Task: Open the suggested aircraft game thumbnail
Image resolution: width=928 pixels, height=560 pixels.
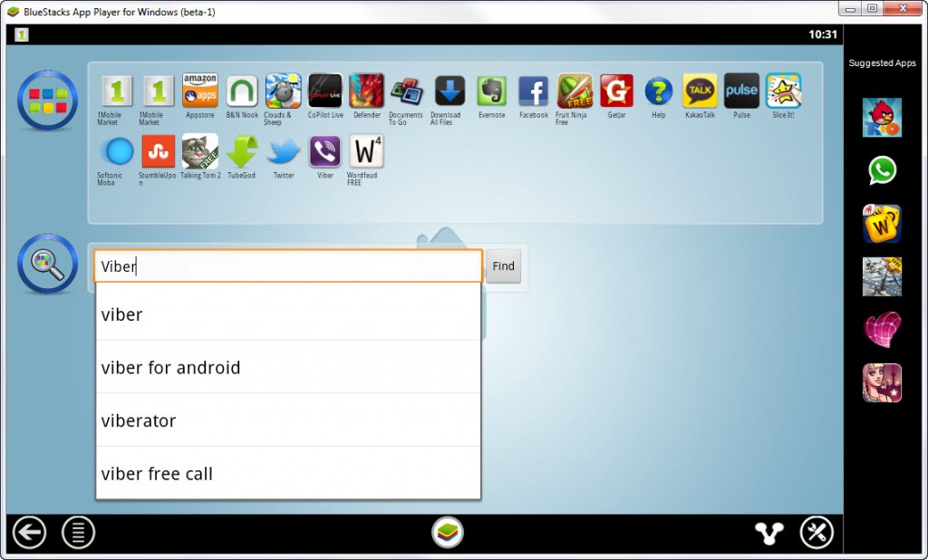Action: (882, 277)
